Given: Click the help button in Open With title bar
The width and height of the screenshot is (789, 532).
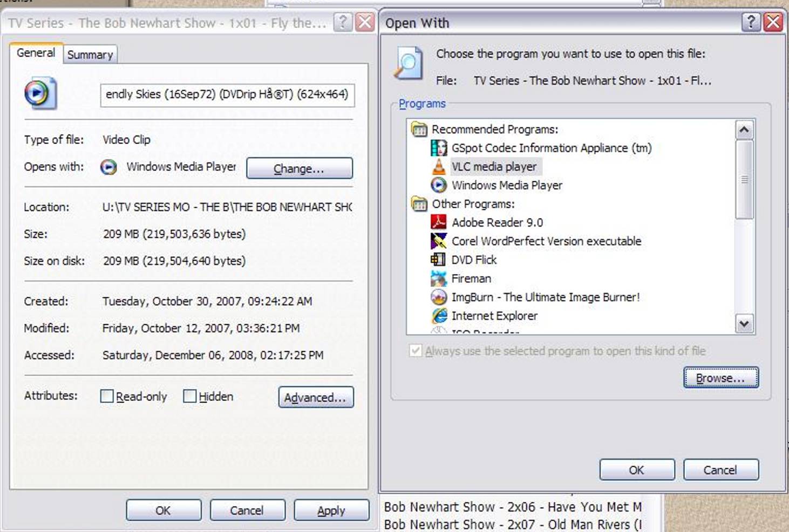Looking at the screenshot, I should point(751,22).
